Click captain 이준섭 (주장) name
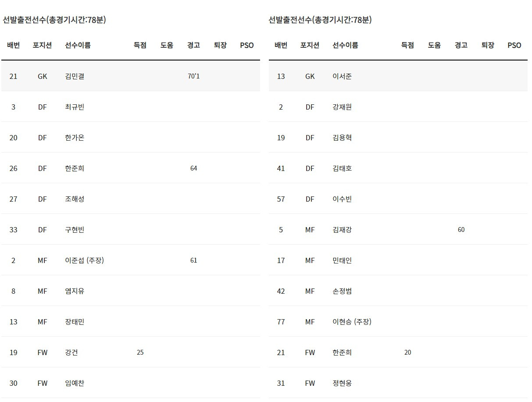 (84, 260)
